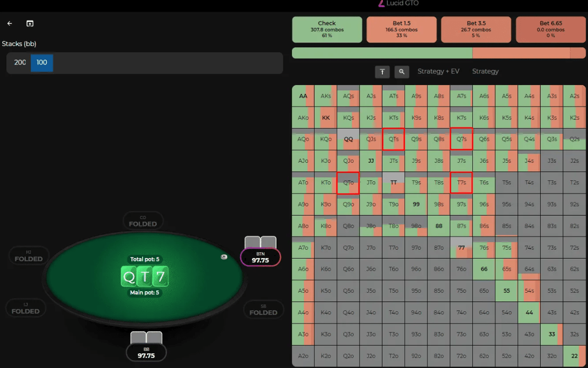
Task: Click the dealer button chip on table
Action: [224, 257]
